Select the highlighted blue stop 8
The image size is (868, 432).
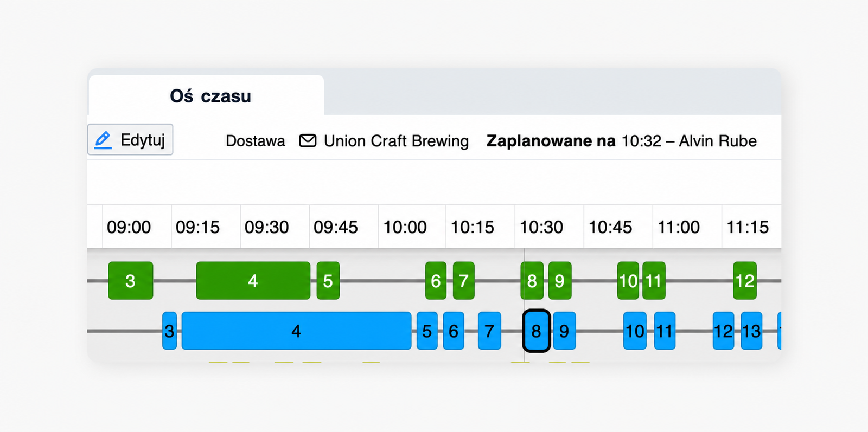[x=536, y=331]
